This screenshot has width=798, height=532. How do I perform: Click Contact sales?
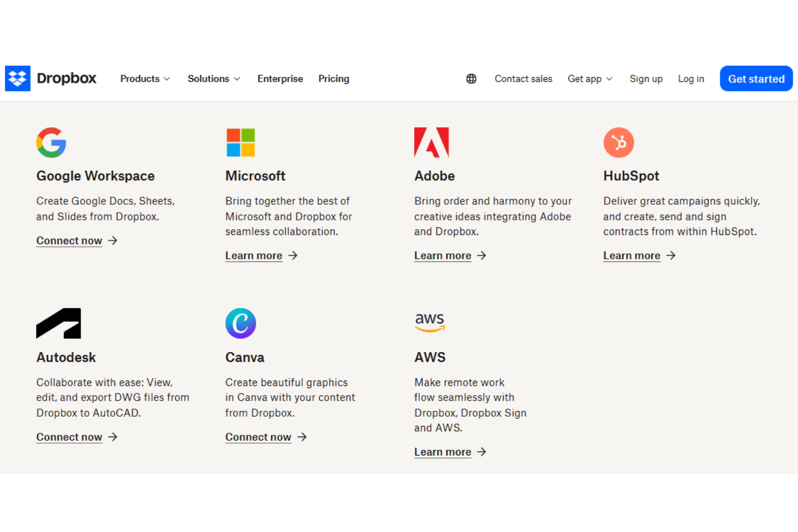(523, 79)
